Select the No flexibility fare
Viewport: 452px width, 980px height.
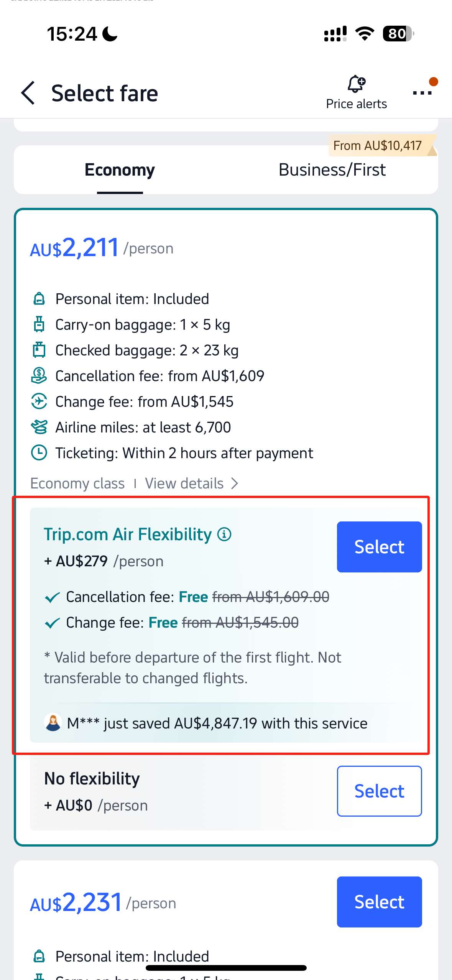coord(379,791)
